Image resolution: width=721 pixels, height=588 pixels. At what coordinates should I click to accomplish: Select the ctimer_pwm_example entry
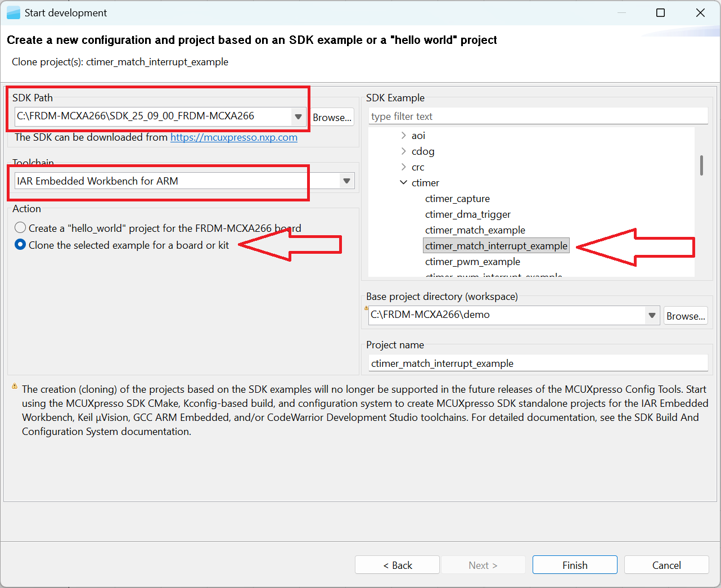(472, 261)
